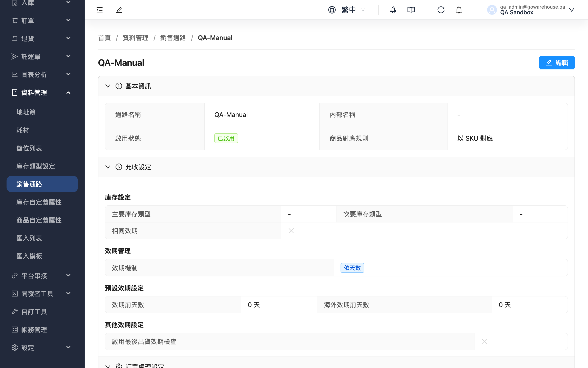Expand the 開發者工具 menu chevron
The height and width of the screenshot is (368, 588).
[x=69, y=293]
